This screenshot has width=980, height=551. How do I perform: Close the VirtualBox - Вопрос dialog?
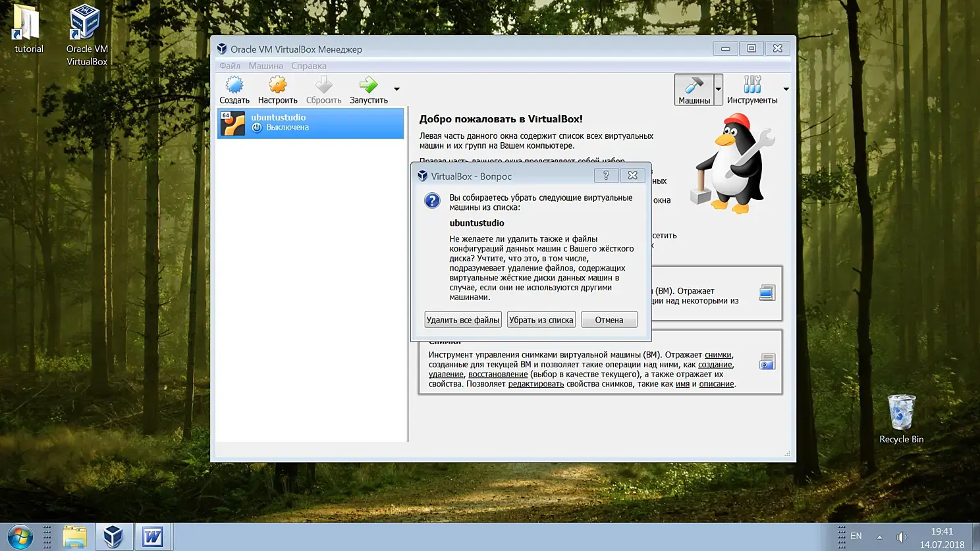coord(632,176)
